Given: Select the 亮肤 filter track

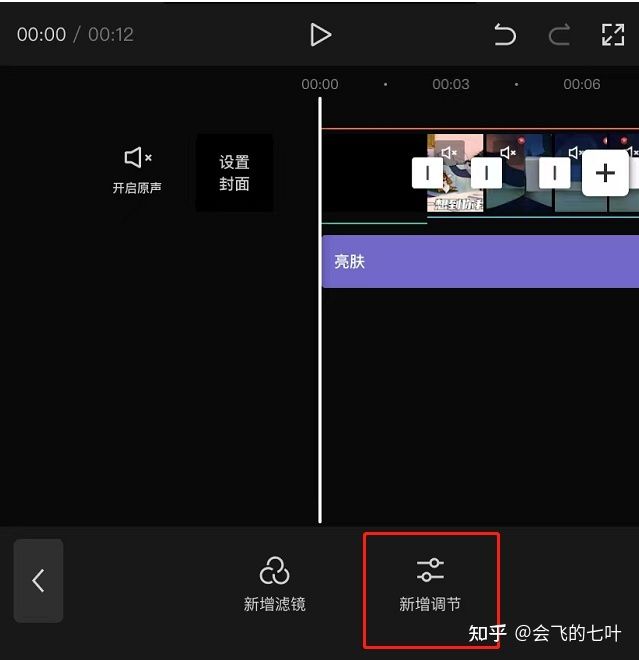Looking at the screenshot, I should click(480, 261).
